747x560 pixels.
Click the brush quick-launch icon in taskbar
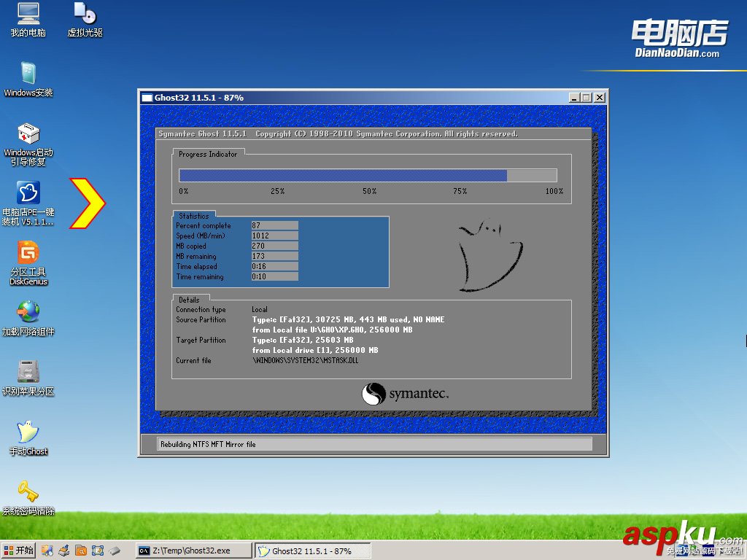pos(64,551)
